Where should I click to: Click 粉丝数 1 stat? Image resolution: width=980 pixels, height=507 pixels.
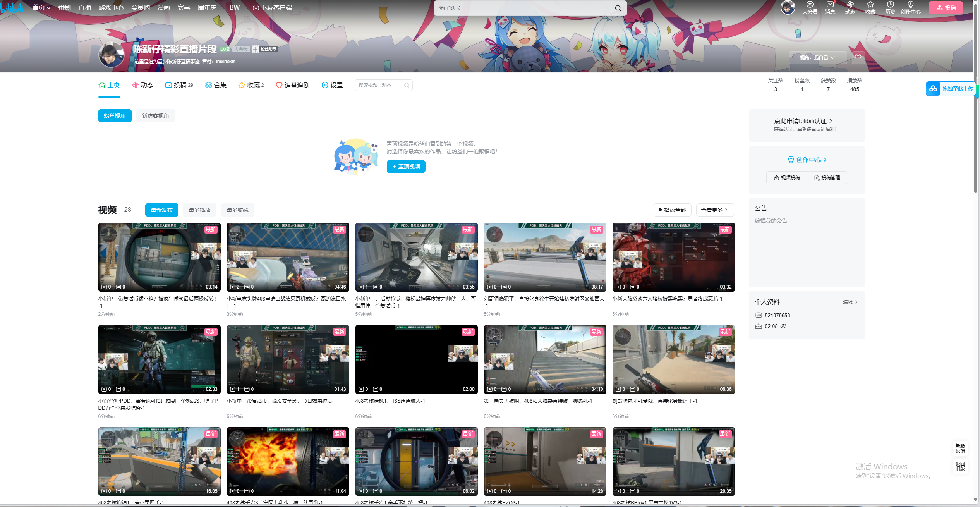802,85
